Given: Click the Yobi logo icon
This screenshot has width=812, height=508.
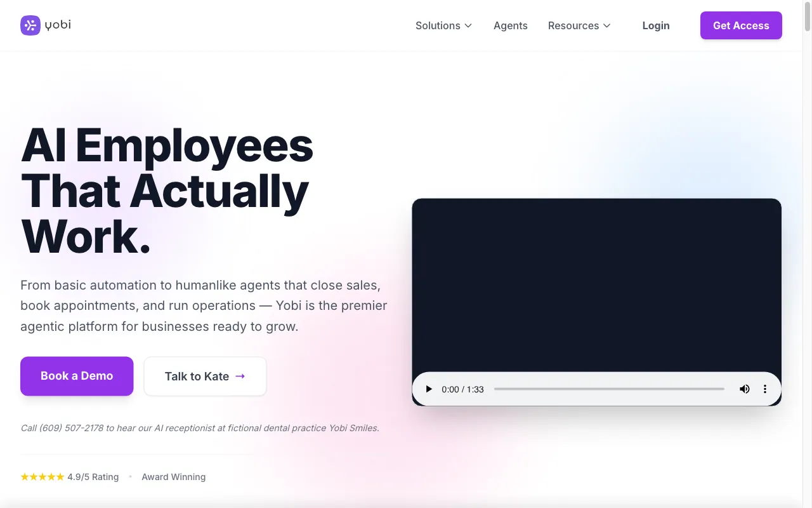Looking at the screenshot, I should tap(30, 25).
